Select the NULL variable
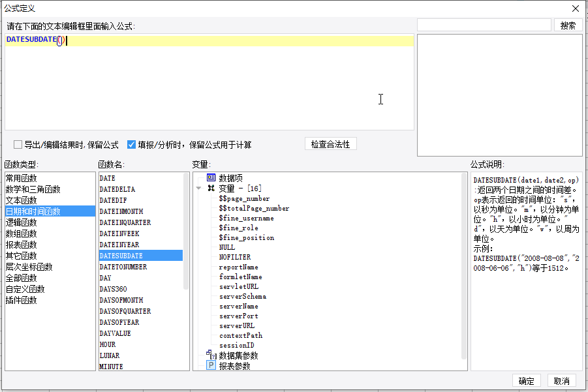The height and width of the screenshot is (392, 588). 227,247
